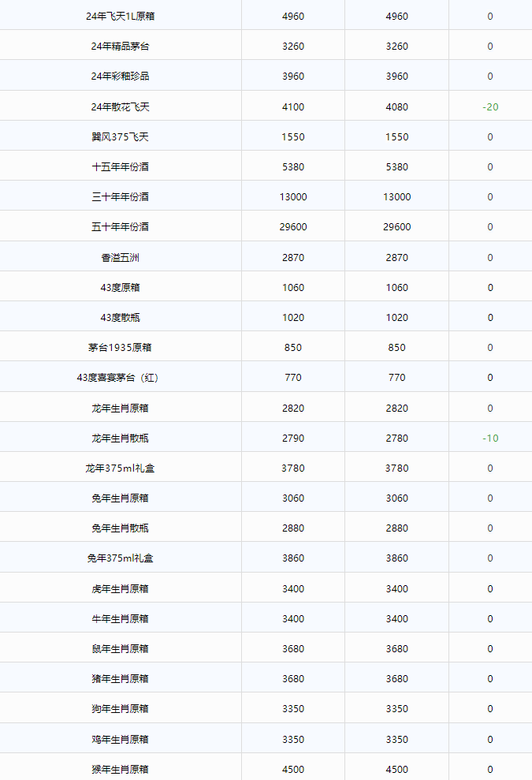Viewport: 532px width, 780px height.
Task: Click first 3260 price in 24年精品茅台 row
Action: point(293,47)
